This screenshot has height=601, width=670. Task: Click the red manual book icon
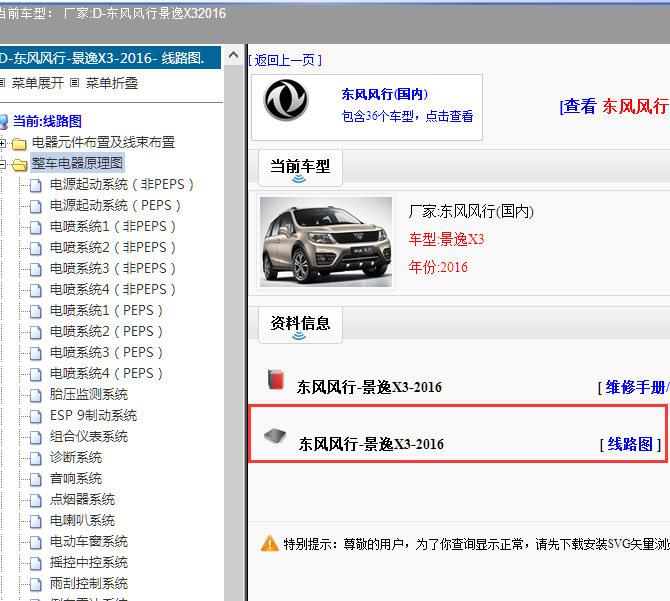point(276,379)
